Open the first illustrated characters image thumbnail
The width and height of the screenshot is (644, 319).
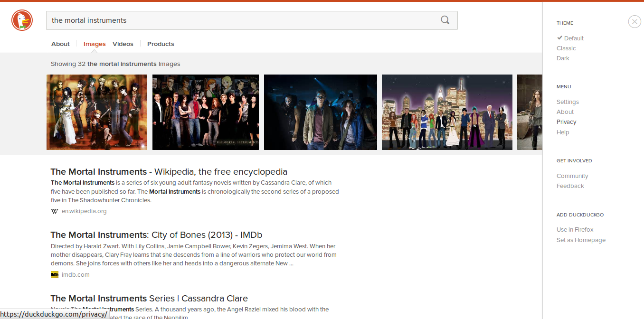point(97,112)
